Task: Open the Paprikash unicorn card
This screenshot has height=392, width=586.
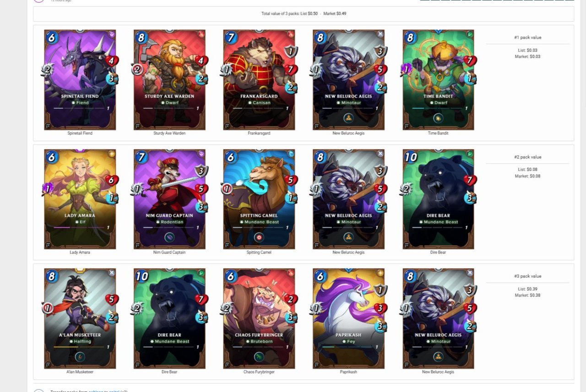Action: point(348,318)
